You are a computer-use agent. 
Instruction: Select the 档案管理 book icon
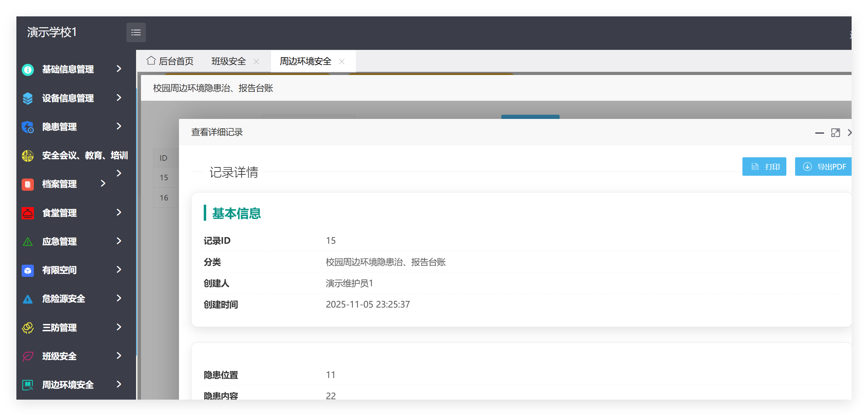tap(28, 184)
